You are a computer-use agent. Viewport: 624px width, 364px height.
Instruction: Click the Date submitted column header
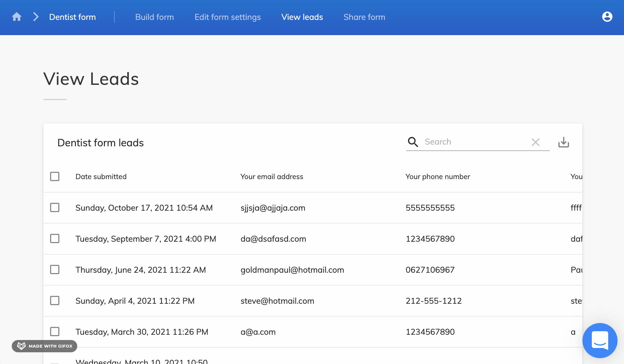click(101, 176)
